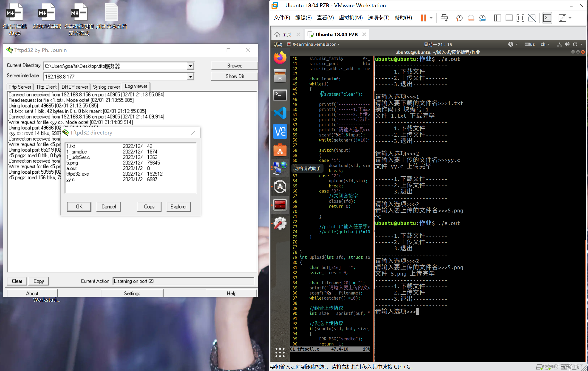Switch to VMware Unity mode
The image size is (588, 371).
(532, 18)
